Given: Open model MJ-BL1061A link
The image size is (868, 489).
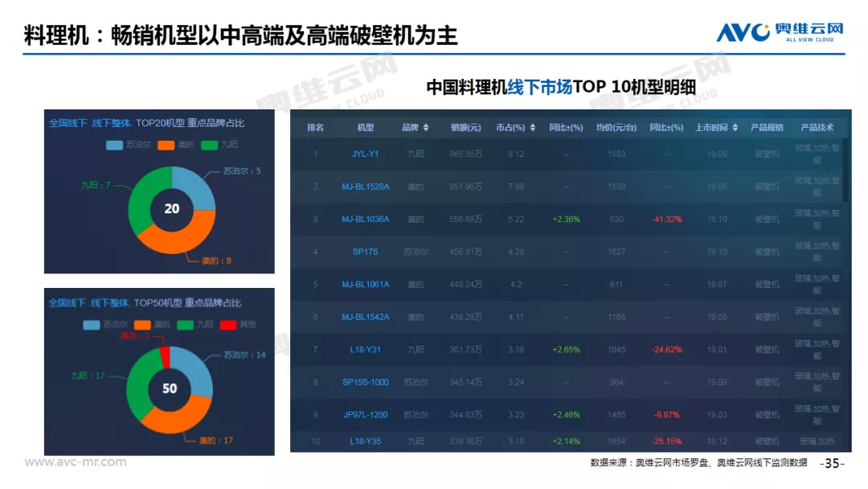Looking at the screenshot, I should (366, 285).
